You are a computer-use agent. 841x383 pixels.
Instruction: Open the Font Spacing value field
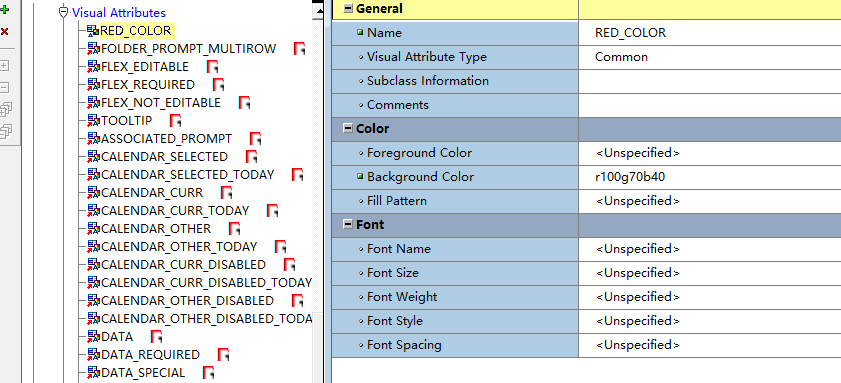pos(710,345)
